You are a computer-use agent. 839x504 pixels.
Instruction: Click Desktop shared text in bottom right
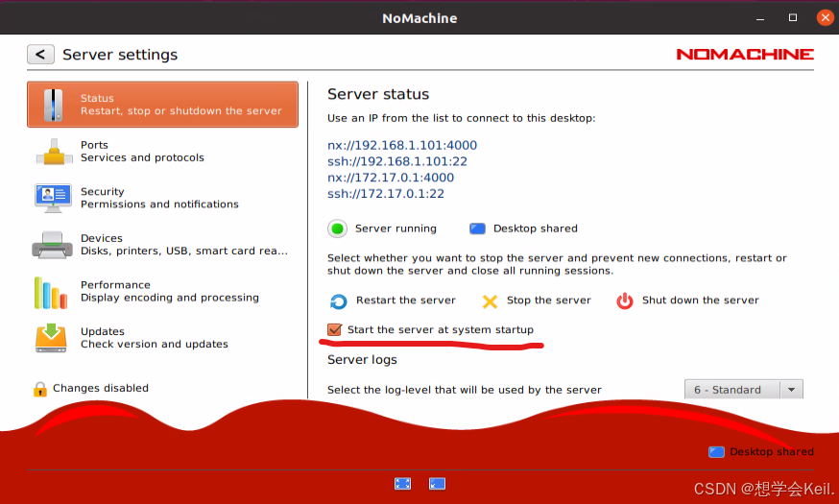[771, 451]
